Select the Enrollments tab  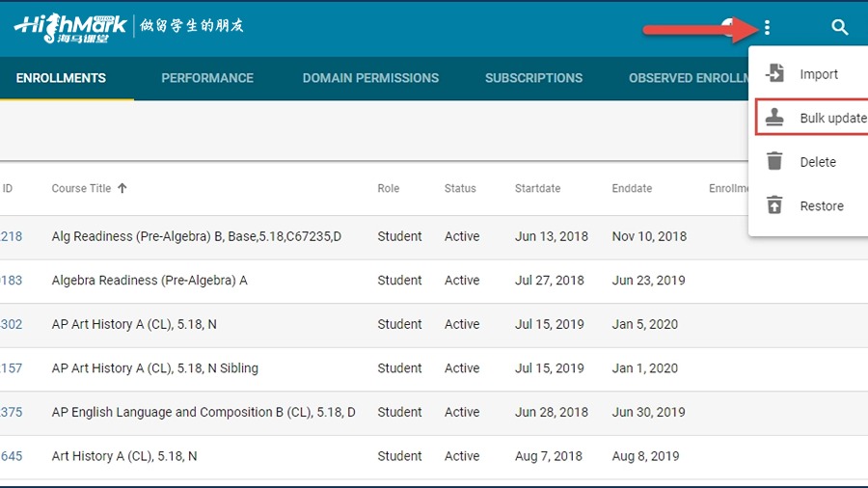(61, 78)
